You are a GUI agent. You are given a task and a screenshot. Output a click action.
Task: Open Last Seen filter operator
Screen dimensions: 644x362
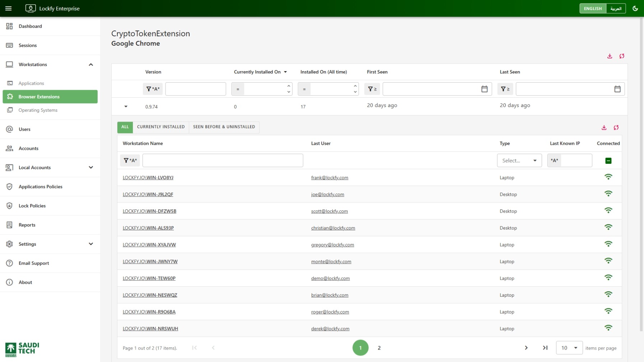click(x=505, y=89)
